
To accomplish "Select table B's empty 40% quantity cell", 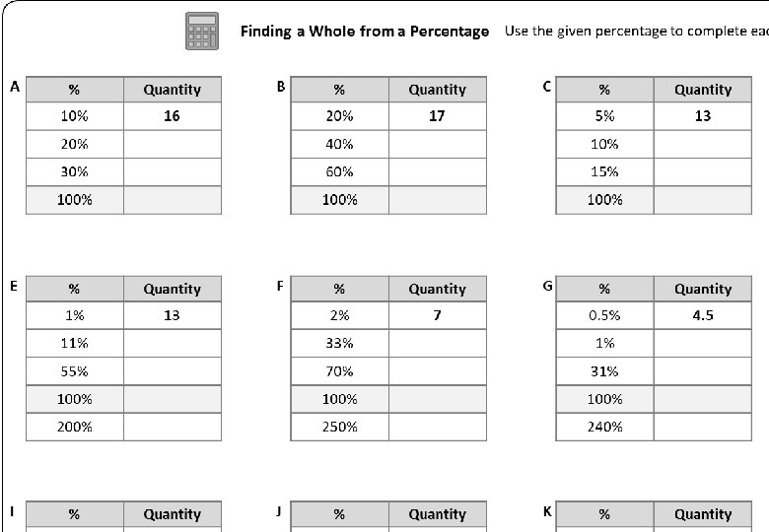I will click(438, 144).
